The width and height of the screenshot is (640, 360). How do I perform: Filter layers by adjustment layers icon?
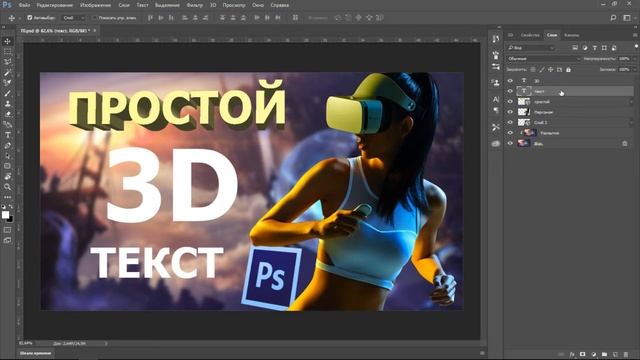tap(585, 48)
